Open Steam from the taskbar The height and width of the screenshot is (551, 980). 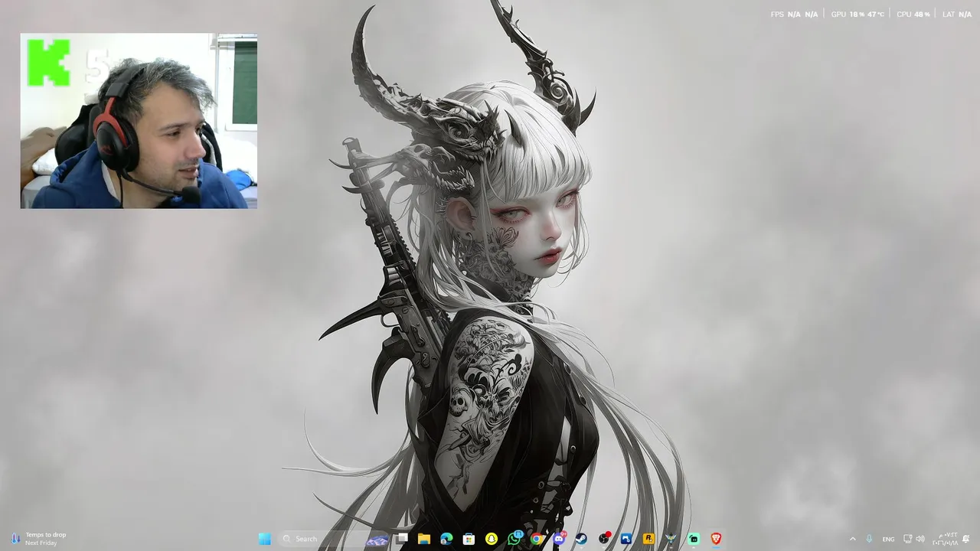(581, 539)
